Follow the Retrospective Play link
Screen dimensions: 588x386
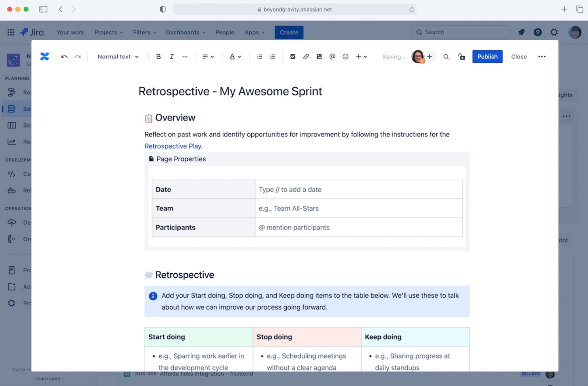coord(172,146)
